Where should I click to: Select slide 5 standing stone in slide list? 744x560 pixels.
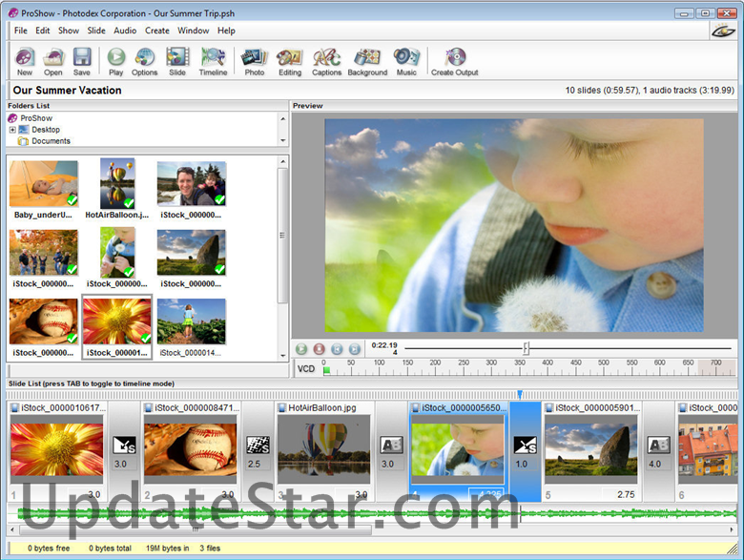coord(591,450)
